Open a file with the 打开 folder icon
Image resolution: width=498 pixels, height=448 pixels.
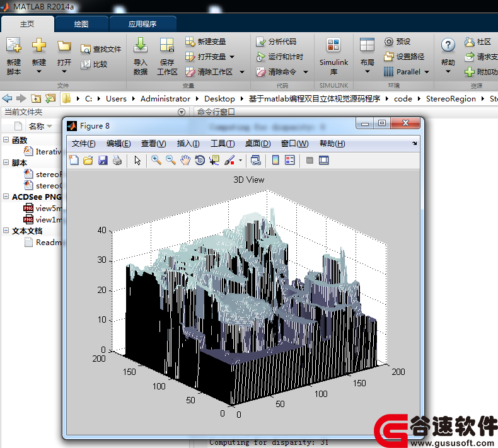point(64,45)
